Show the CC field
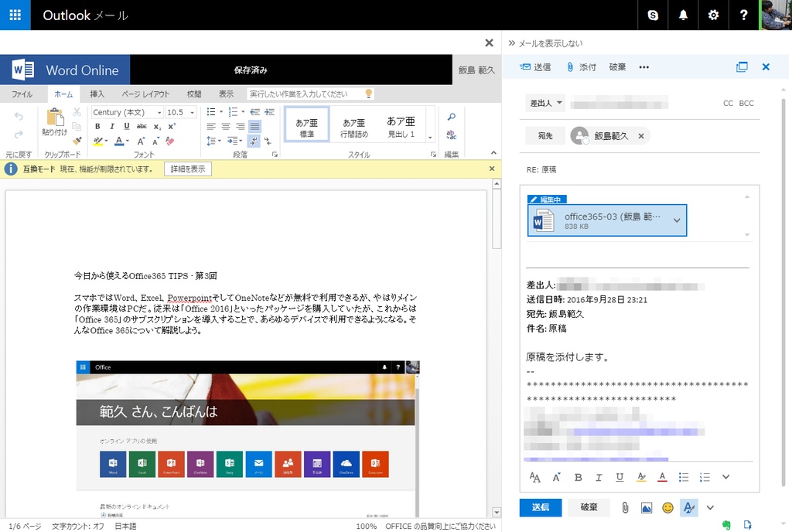This screenshot has height=532, width=792. [728, 103]
